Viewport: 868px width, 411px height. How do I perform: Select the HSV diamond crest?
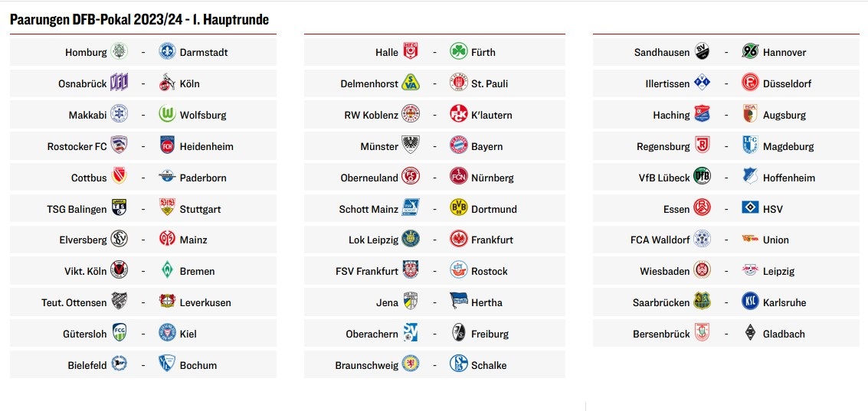coord(750,208)
